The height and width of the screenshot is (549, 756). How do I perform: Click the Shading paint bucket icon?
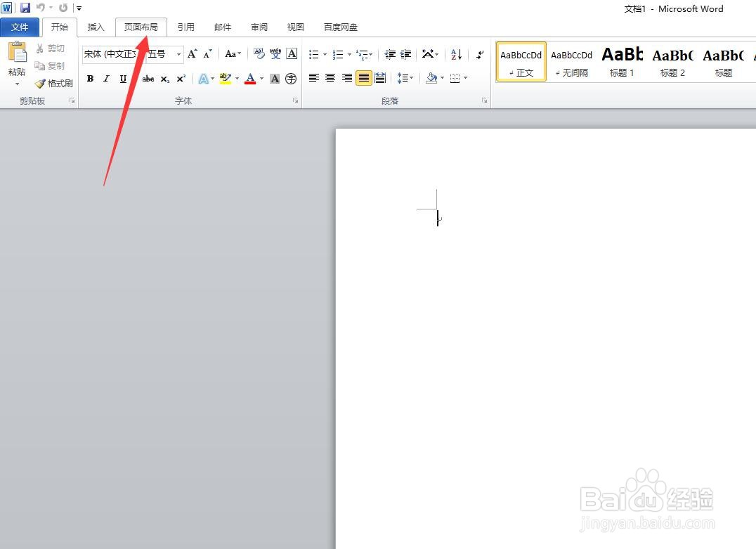tap(431, 78)
